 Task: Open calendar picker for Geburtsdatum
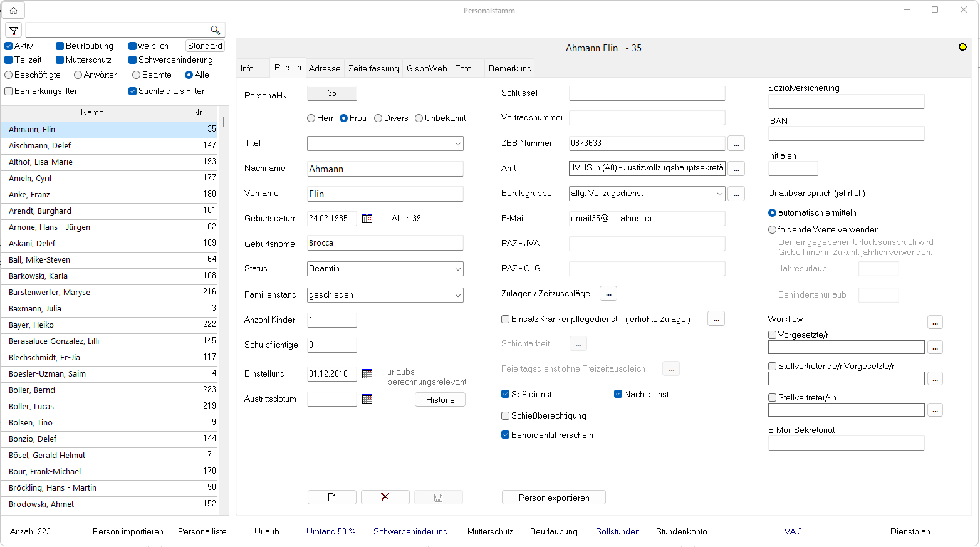point(367,219)
